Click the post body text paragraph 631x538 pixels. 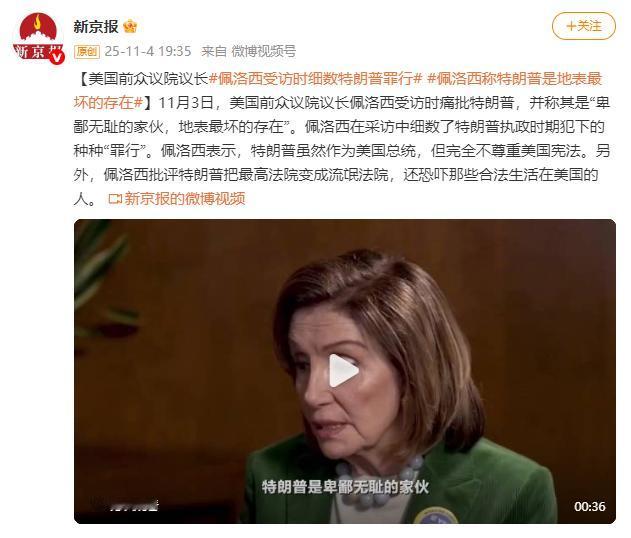342,138
